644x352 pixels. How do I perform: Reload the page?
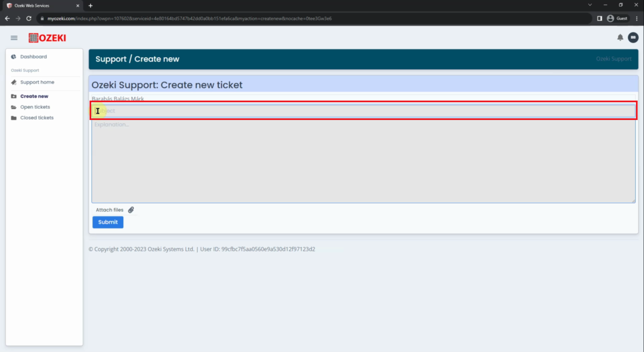[x=29, y=18]
